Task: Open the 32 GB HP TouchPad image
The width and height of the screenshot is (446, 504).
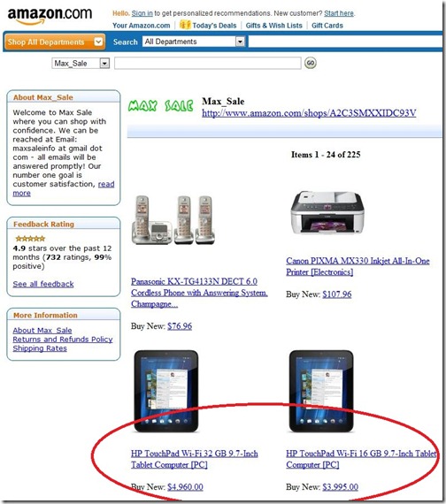Action: point(166,391)
